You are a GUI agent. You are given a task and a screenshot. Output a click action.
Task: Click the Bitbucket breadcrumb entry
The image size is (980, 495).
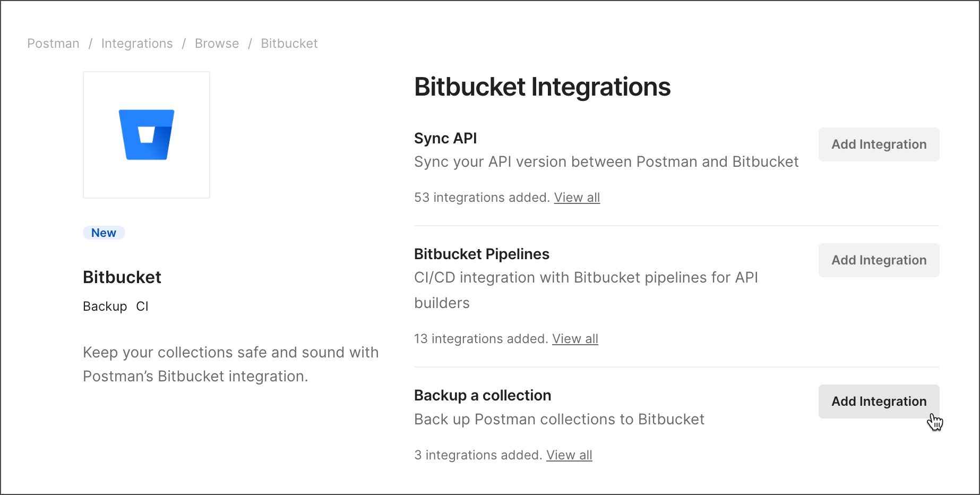coord(289,43)
